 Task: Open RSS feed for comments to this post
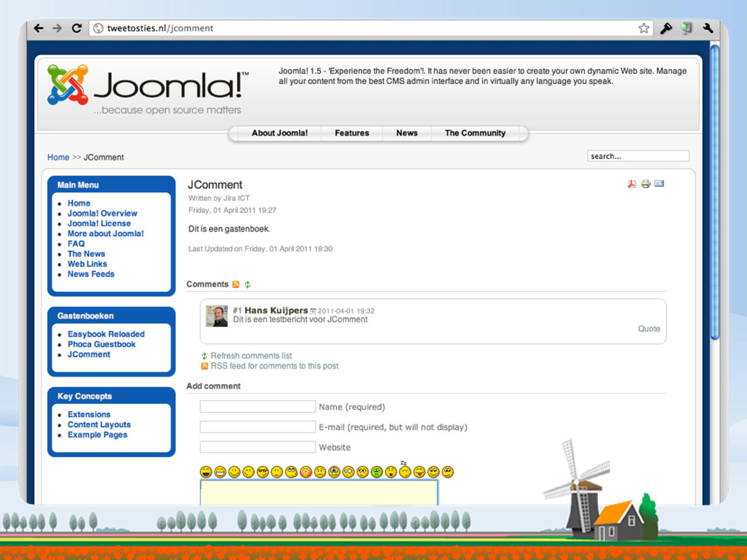click(275, 366)
